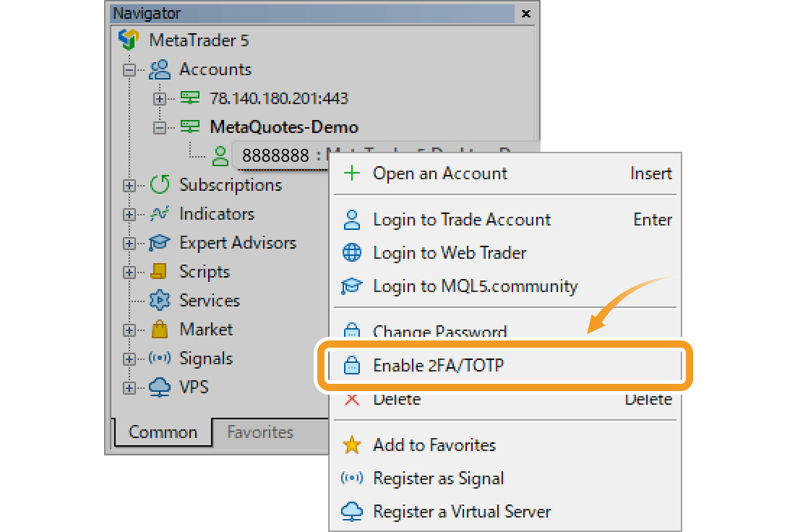Select the Scripts label
This screenshot has height=532, width=795.
tap(205, 272)
